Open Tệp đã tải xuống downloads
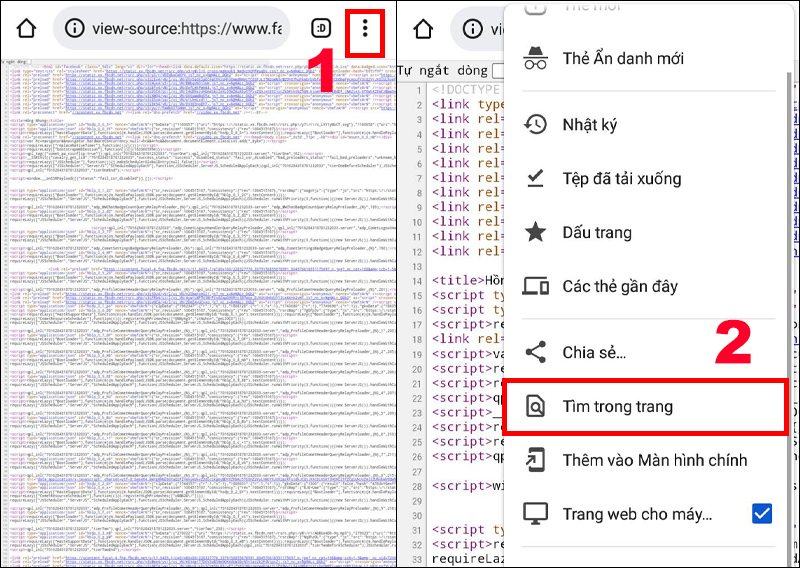 tap(621, 179)
